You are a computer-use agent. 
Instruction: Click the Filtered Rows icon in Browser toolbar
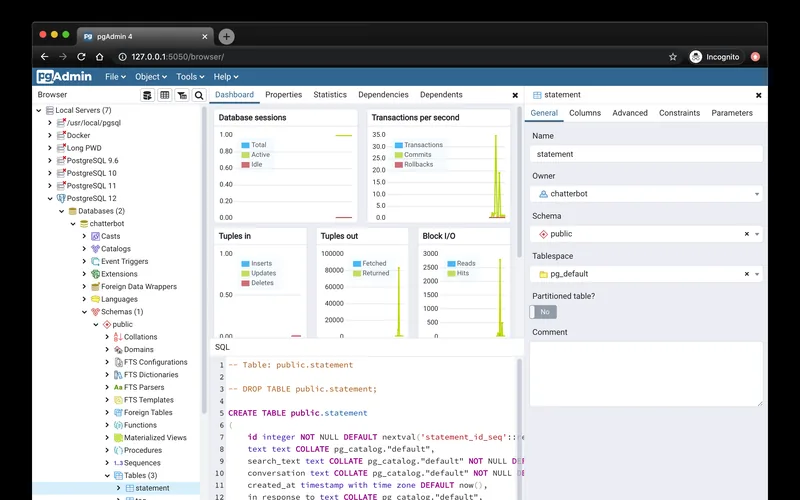[182, 95]
